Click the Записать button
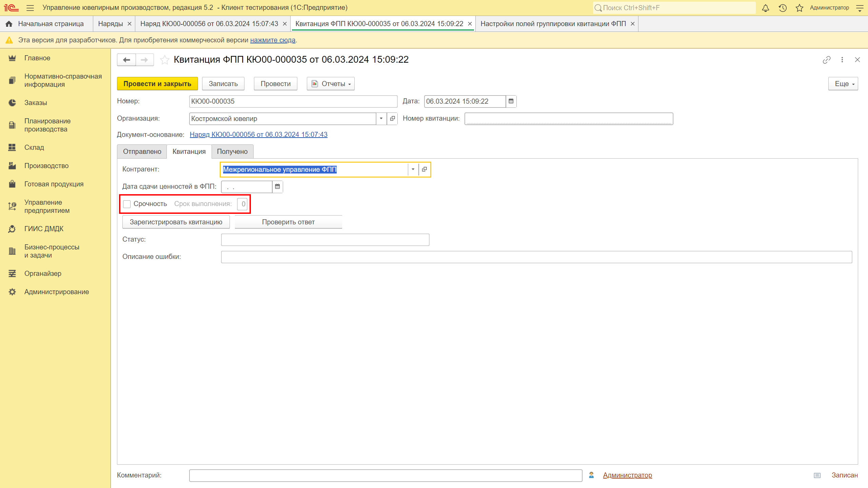868x488 pixels. click(223, 84)
